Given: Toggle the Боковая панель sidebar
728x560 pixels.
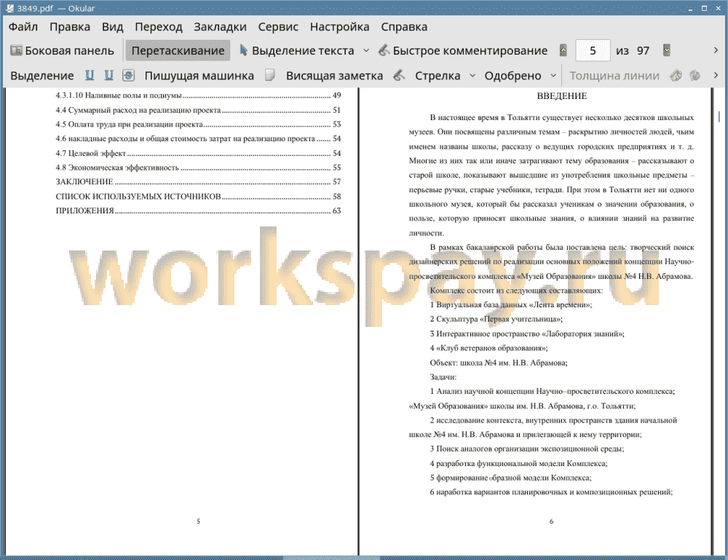Looking at the screenshot, I should [x=62, y=51].
